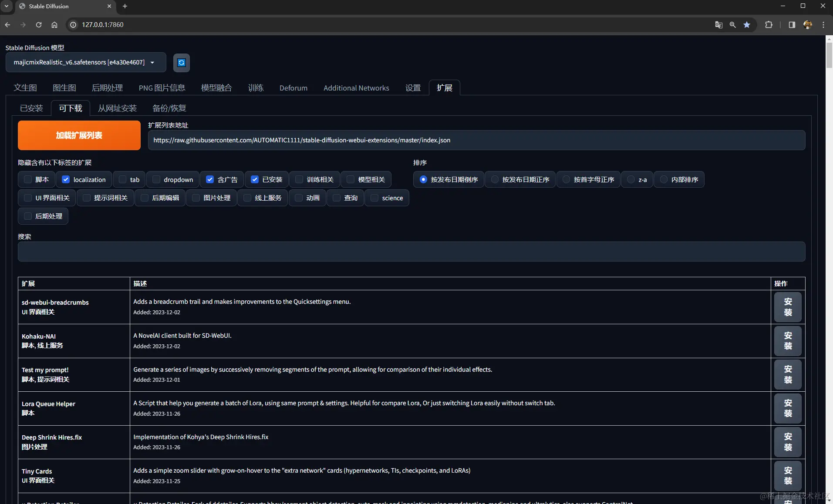The height and width of the screenshot is (504, 833).
Task: Install the Deep Shrink Hires.fix extension
Action: point(788,442)
